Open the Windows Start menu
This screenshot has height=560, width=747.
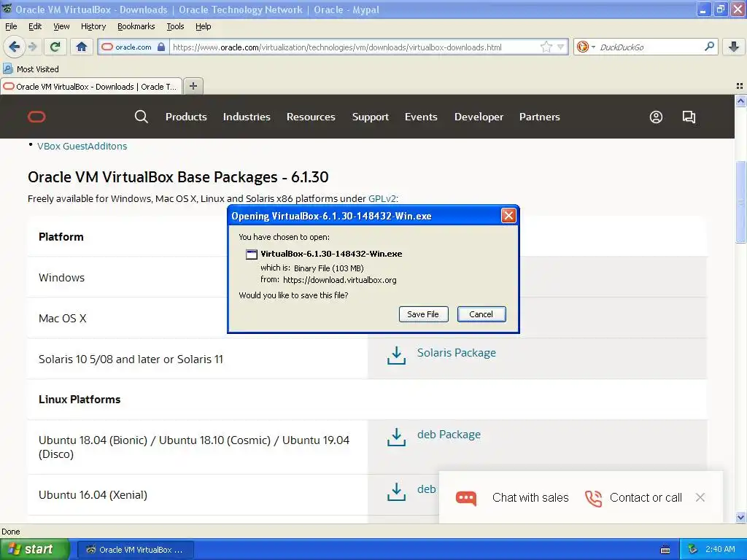point(34,550)
